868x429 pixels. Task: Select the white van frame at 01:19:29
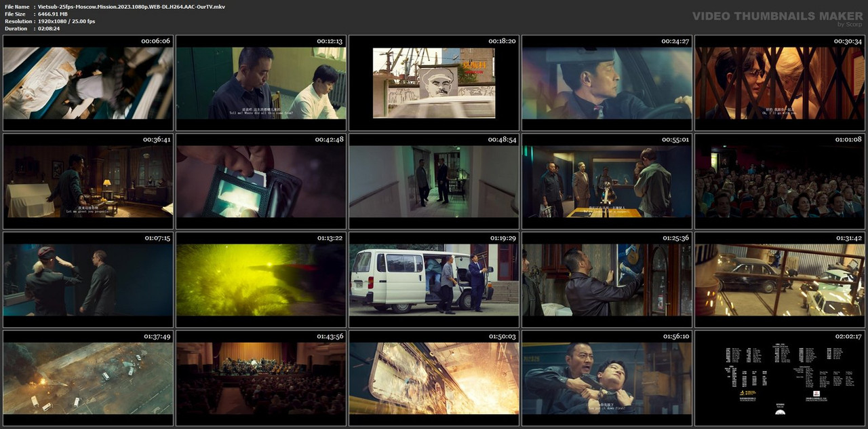coord(434,280)
